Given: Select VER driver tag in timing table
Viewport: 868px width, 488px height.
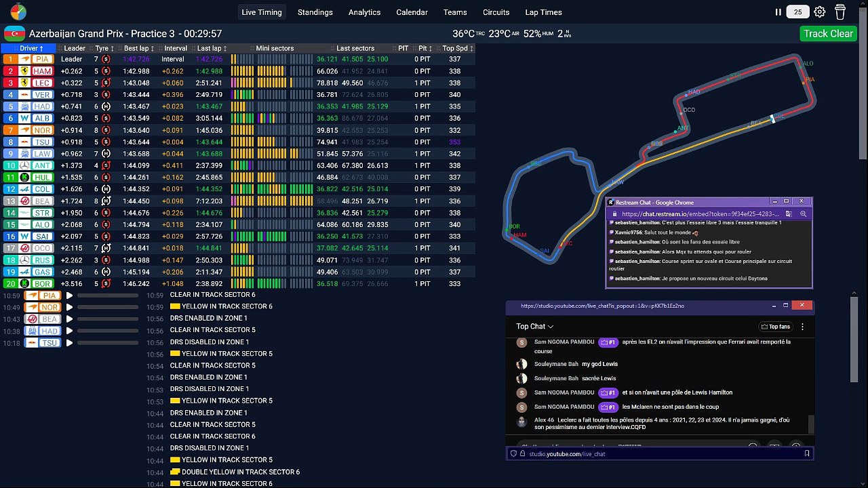Looking at the screenshot, I should coord(42,95).
